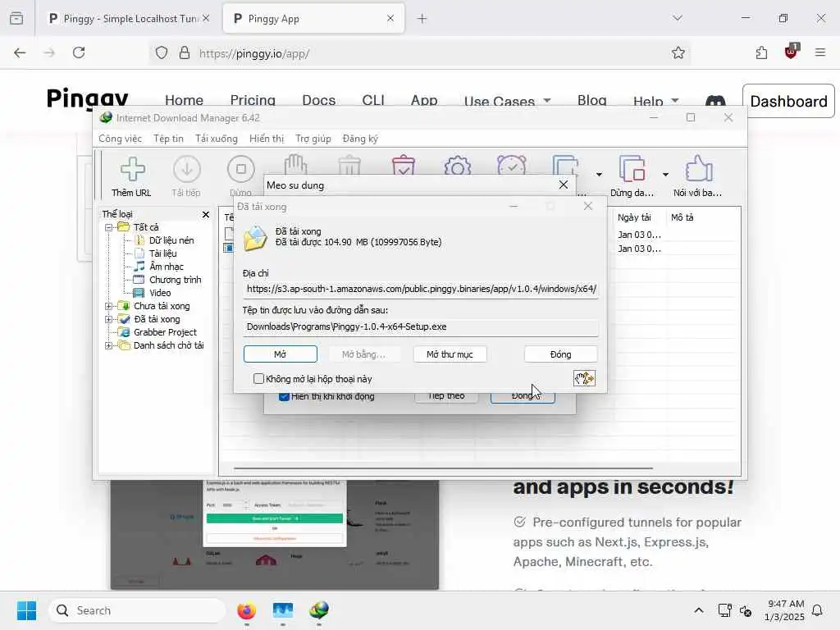Click the Windows Start button

[x=26, y=610]
